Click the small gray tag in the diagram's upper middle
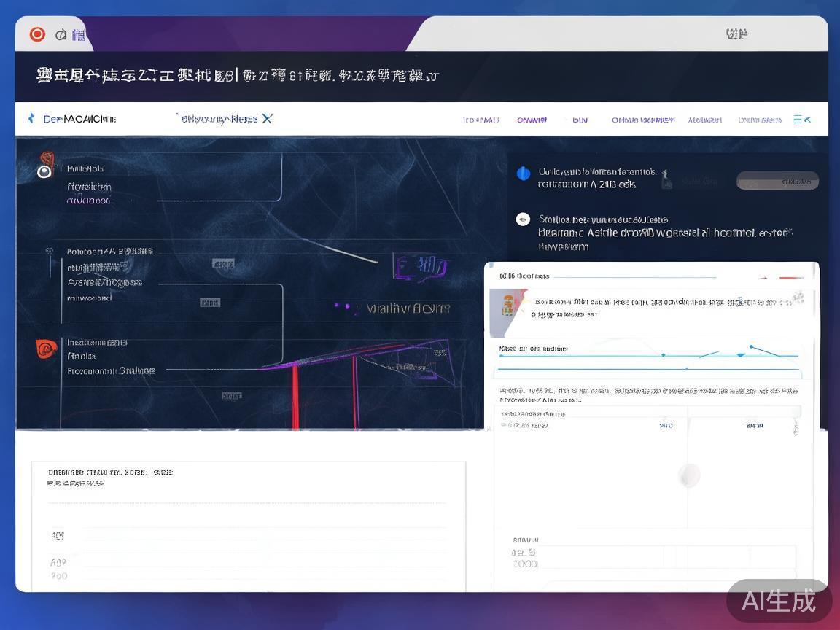The image size is (840, 630). (x=222, y=263)
